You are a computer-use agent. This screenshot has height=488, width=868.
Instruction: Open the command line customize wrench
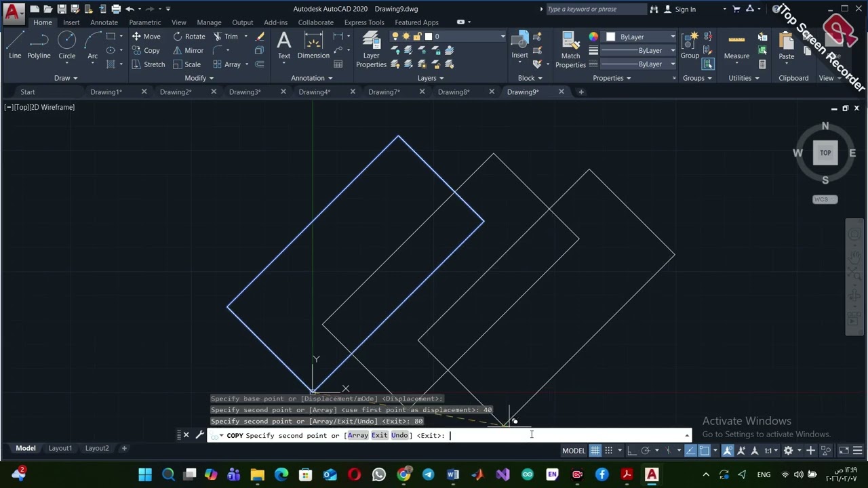(x=199, y=435)
